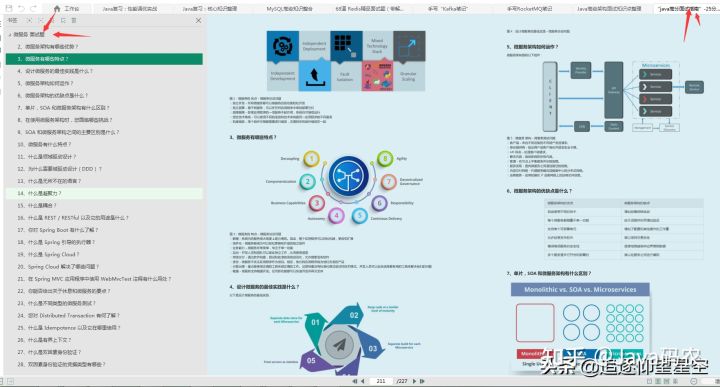Open bookmark item 28 in list
The image size is (720, 387).
(61, 365)
